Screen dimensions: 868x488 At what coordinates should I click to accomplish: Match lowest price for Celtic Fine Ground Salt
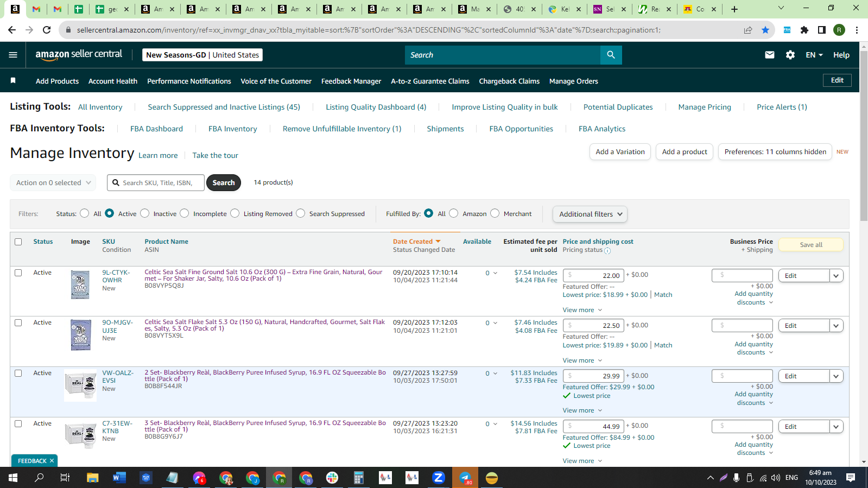tap(663, 295)
